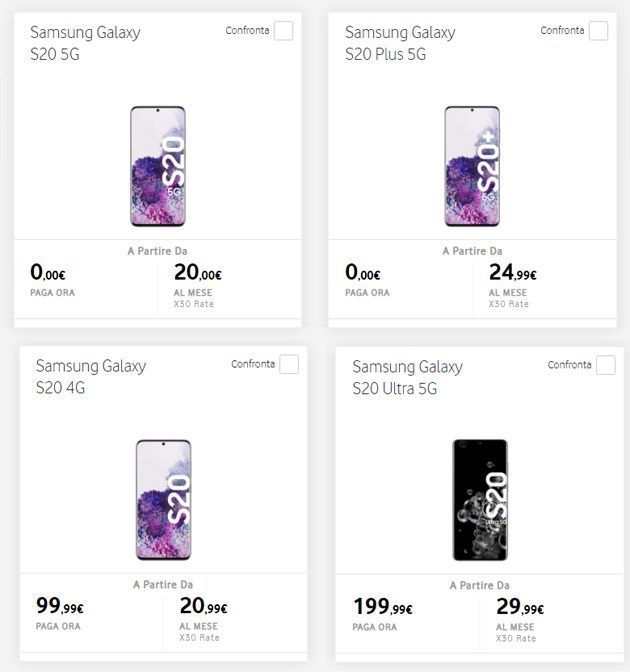Click the 99,99€ Paga Ora price
This screenshot has width=630, height=672.
(x=60, y=606)
